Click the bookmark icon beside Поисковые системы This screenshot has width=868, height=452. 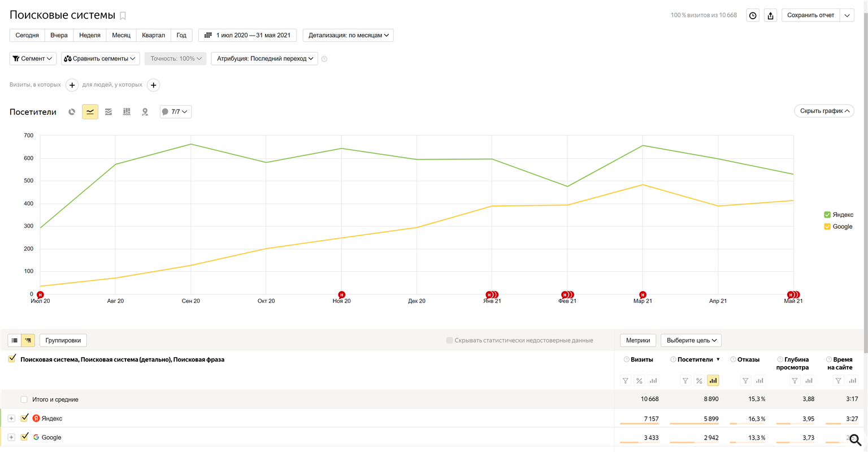coord(123,16)
